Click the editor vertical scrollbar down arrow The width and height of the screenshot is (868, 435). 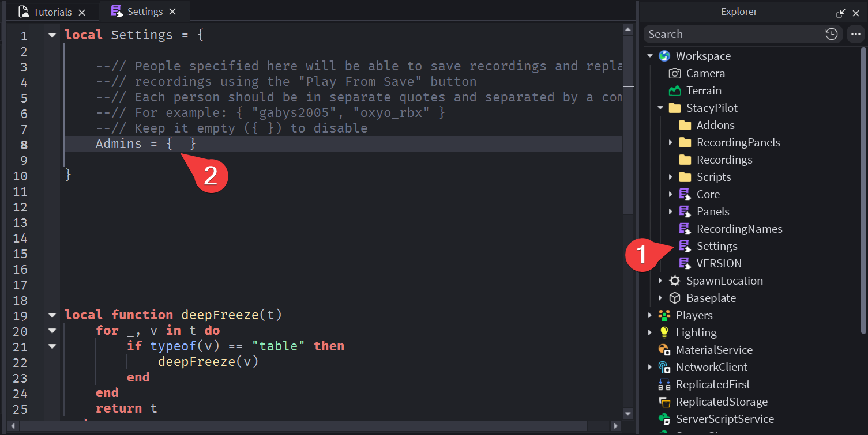628,413
